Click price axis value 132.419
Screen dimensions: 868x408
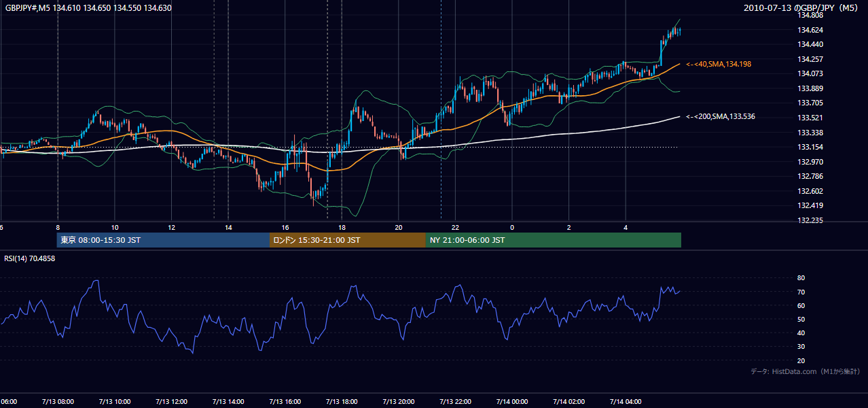pos(811,205)
